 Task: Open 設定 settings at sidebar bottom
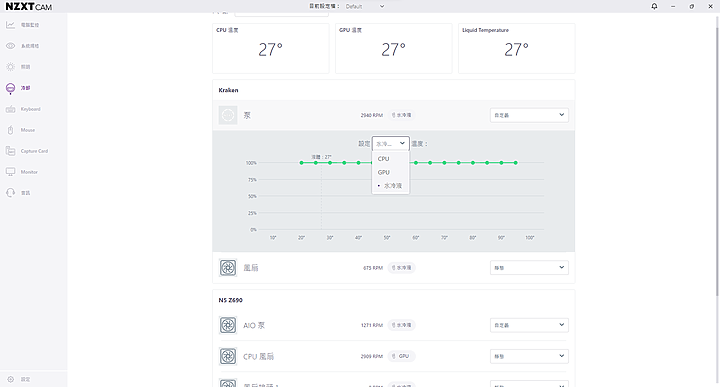point(19,379)
